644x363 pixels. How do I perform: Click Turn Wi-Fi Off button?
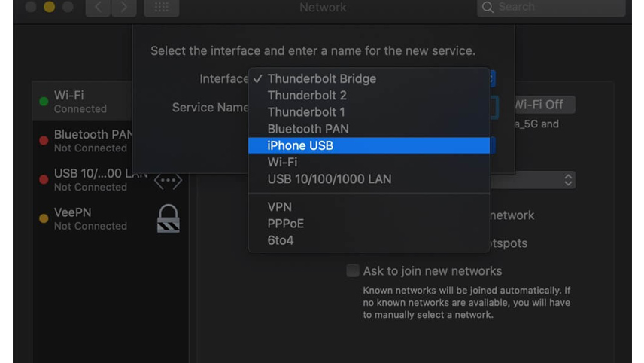tap(544, 105)
